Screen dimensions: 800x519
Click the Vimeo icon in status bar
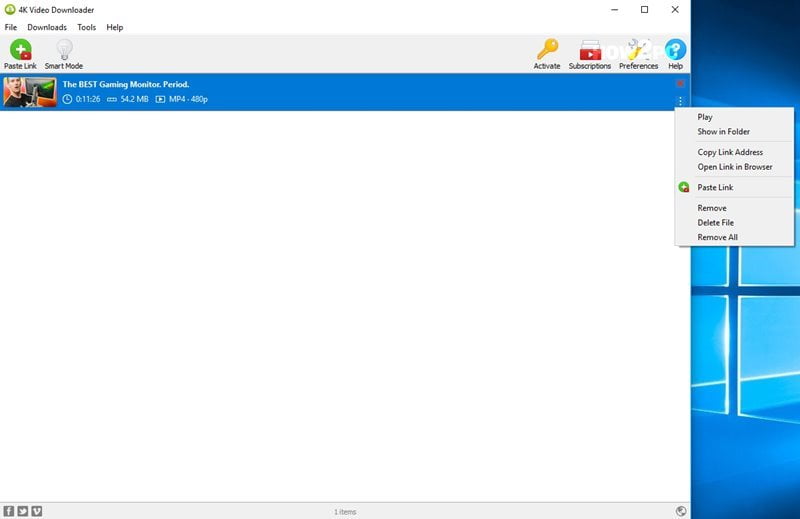[x=37, y=511]
